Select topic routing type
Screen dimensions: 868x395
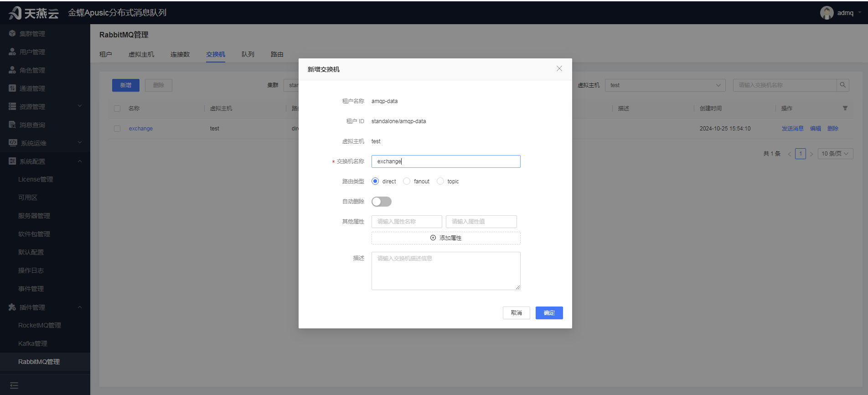(440, 181)
